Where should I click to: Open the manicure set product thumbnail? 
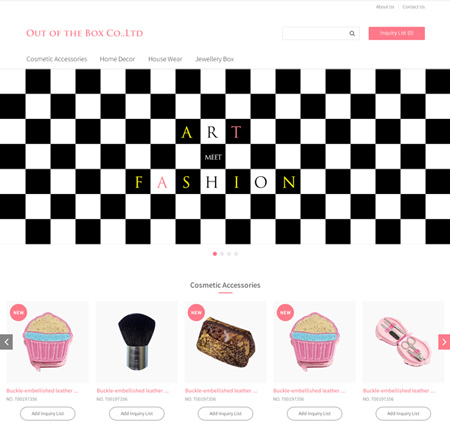403,342
